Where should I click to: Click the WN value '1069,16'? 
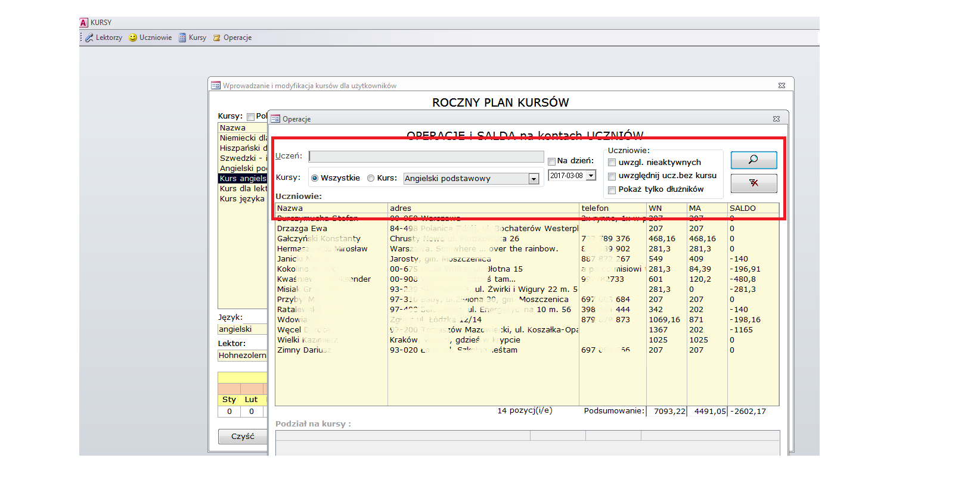click(664, 320)
